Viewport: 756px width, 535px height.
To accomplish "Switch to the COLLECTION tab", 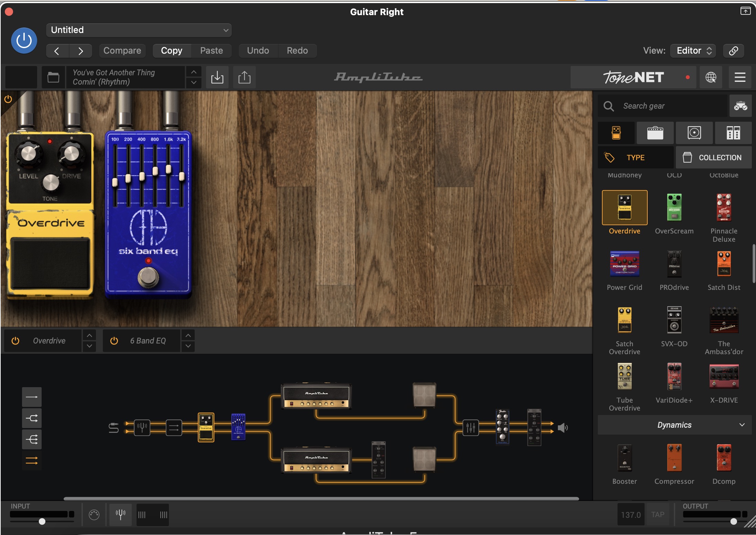I will pyautogui.click(x=714, y=157).
